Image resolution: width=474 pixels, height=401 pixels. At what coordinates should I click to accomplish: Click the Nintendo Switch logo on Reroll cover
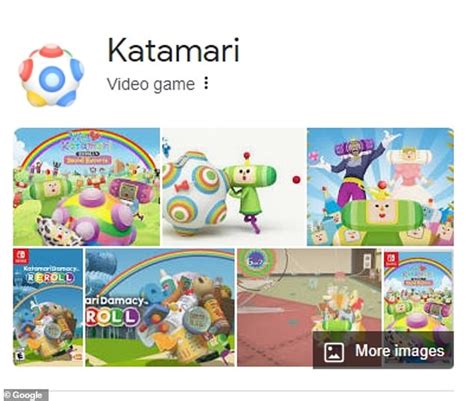21,257
